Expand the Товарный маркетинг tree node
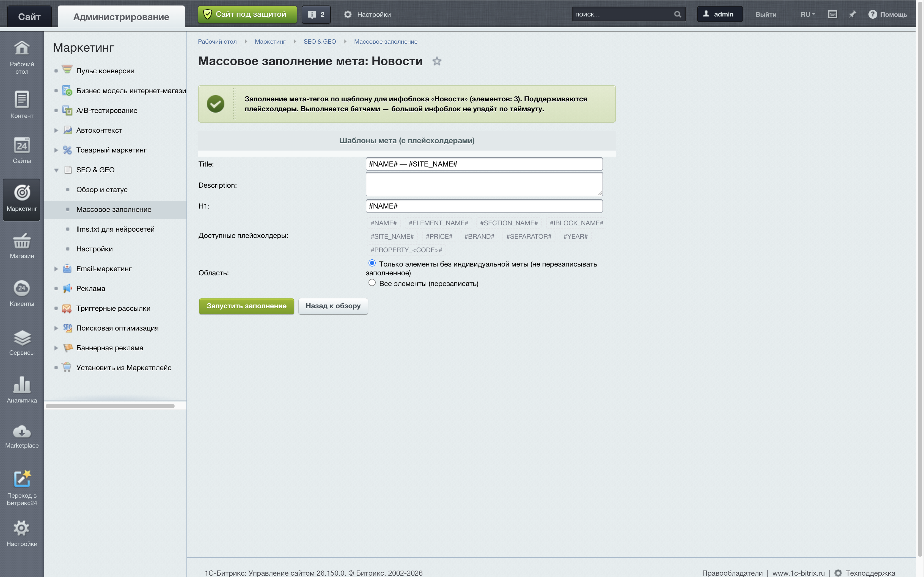This screenshot has width=924, height=577. pyautogui.click(x=56, y=150)
